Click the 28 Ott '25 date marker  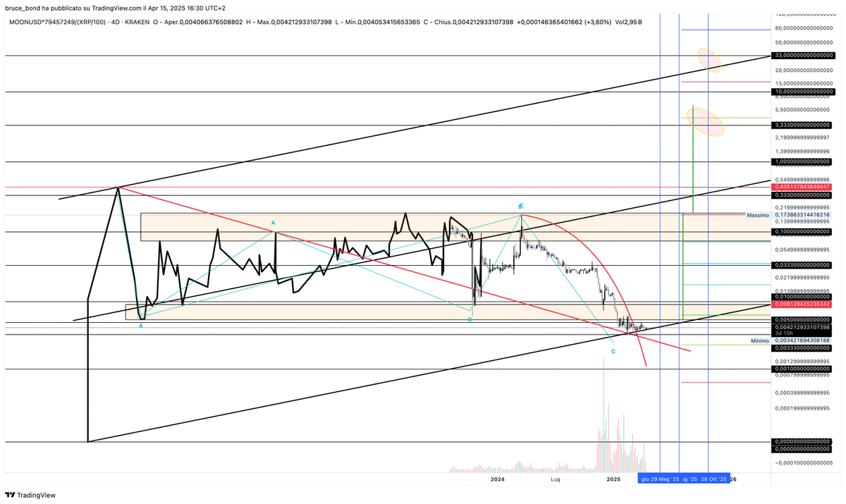(x=713, y=479)
